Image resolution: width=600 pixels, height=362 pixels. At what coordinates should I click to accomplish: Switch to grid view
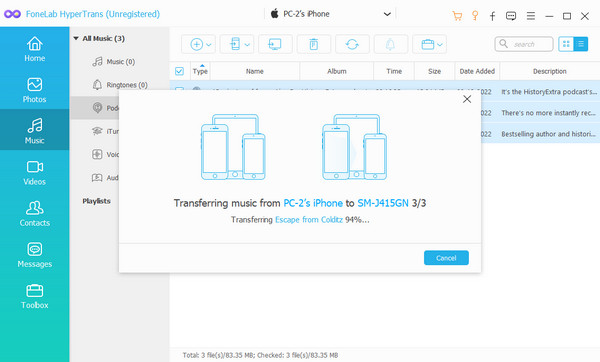pyautogui.click(x=566, y=44)
